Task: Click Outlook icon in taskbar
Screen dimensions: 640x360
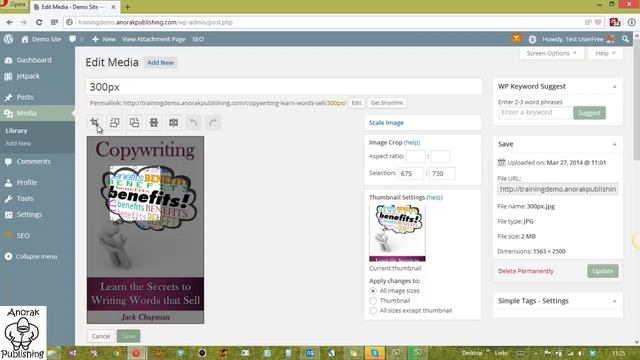Action: 309,353
